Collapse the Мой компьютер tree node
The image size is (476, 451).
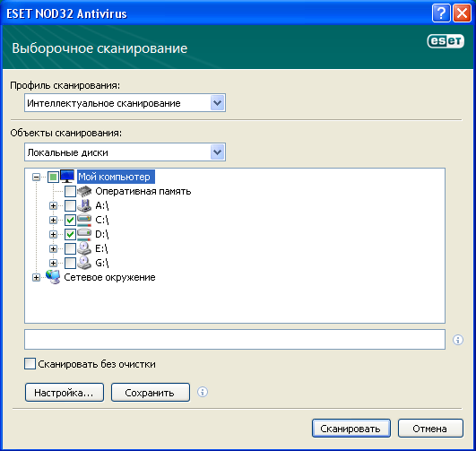click(x=36, y=177)
